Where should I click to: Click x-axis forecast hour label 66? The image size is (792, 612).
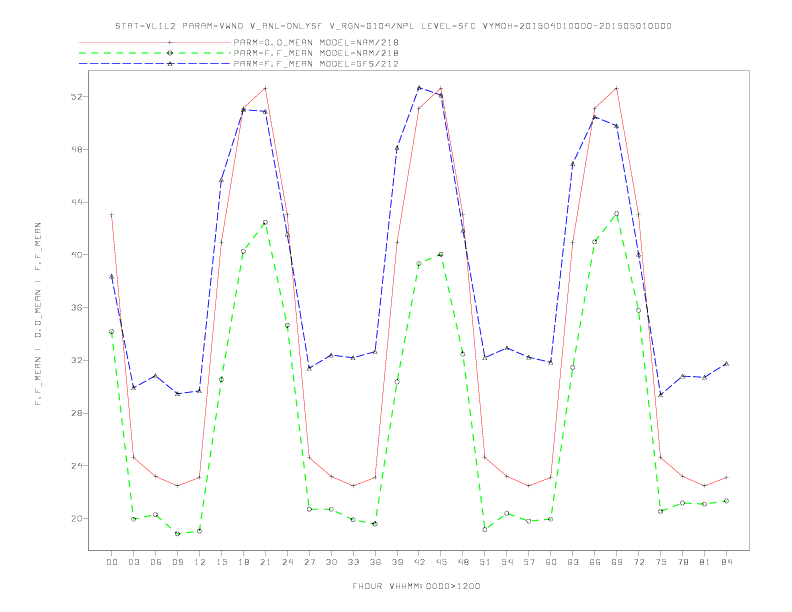point(595,562)
